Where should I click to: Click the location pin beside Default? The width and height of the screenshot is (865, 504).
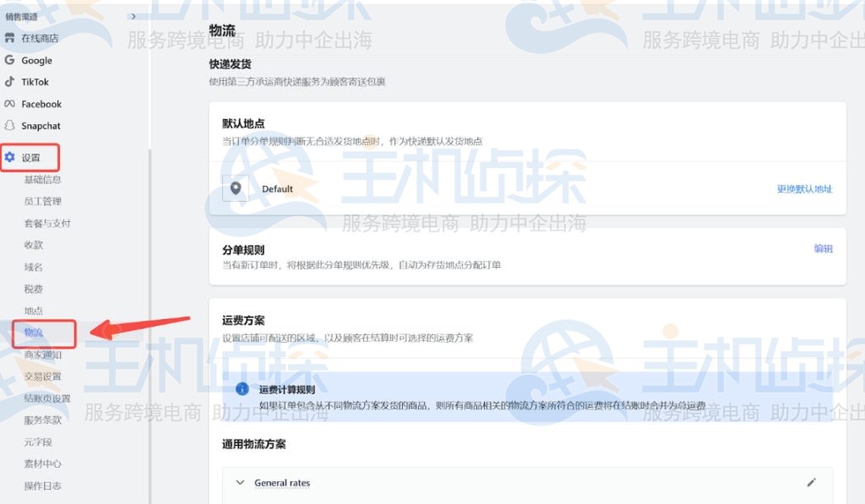236,189
